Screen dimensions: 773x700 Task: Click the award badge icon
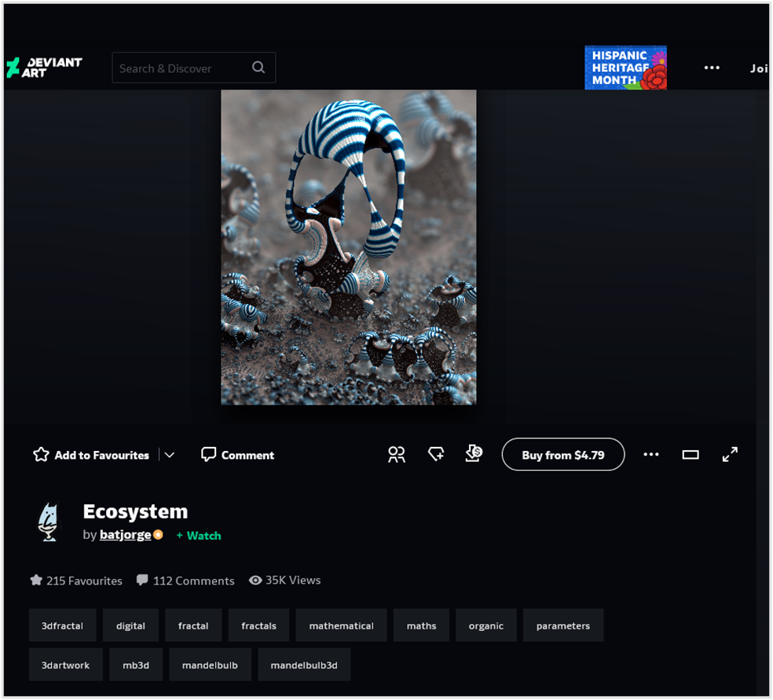(436, 455)
